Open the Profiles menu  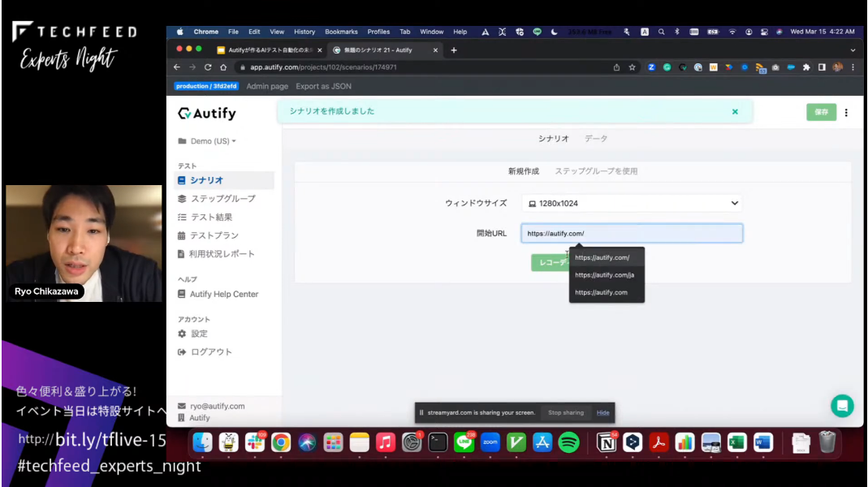click(x=378, y=32)
